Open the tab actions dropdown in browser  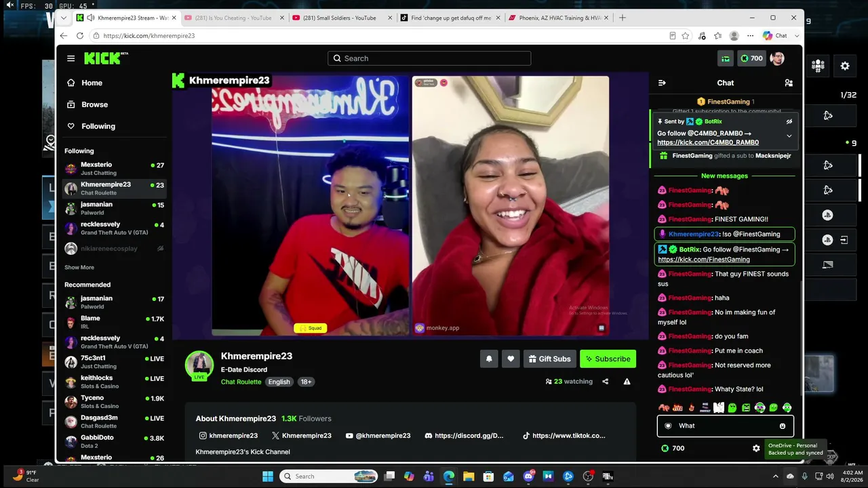(x=64, y=18)
